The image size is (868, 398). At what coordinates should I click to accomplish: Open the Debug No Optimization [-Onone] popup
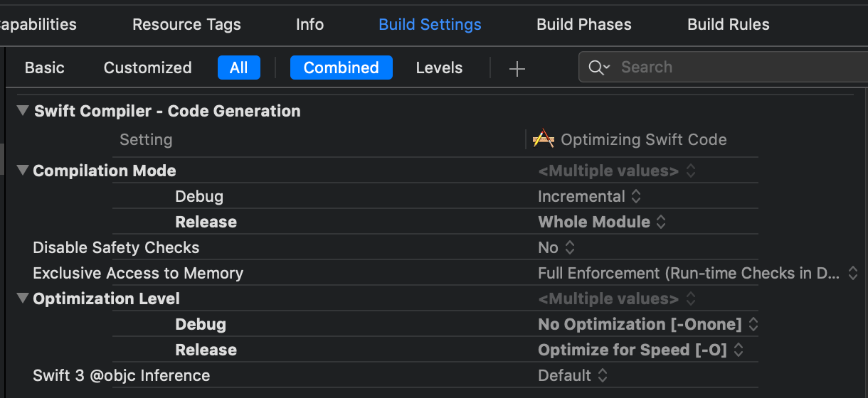[647, 324]
